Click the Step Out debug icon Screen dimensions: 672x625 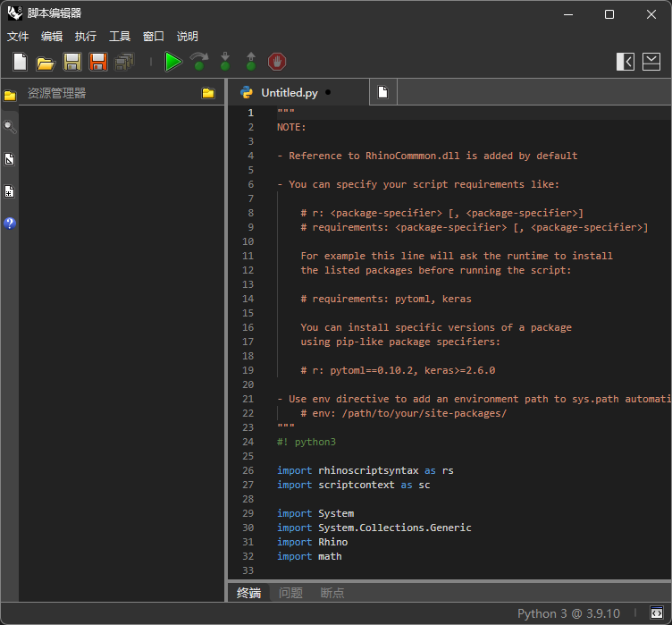pyautogui.click(x=251, y=62)
